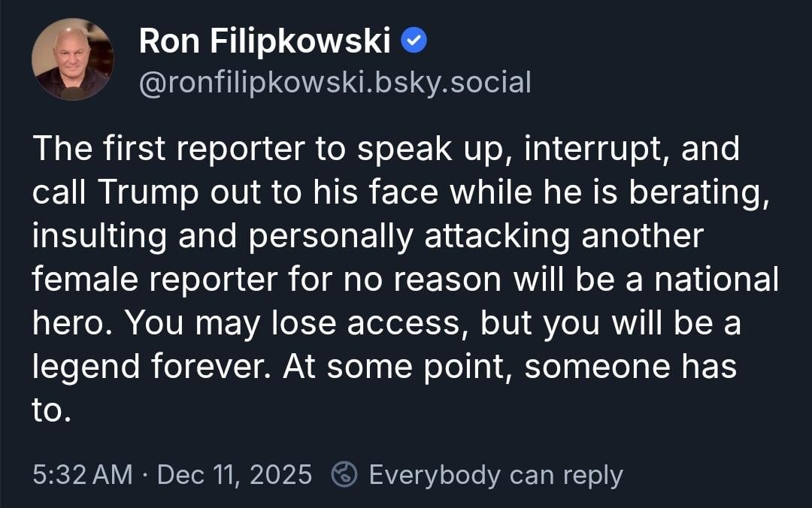This screenshot has height=508, width=812.
Task: Click the opening words "The first reporter"
Action: pos(144,149)
